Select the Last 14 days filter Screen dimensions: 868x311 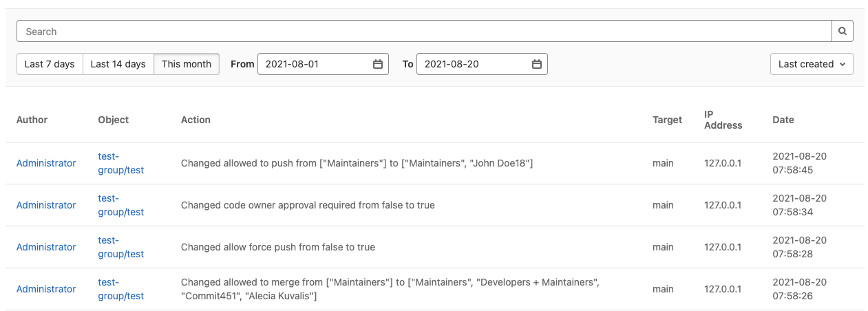point(118,64)
